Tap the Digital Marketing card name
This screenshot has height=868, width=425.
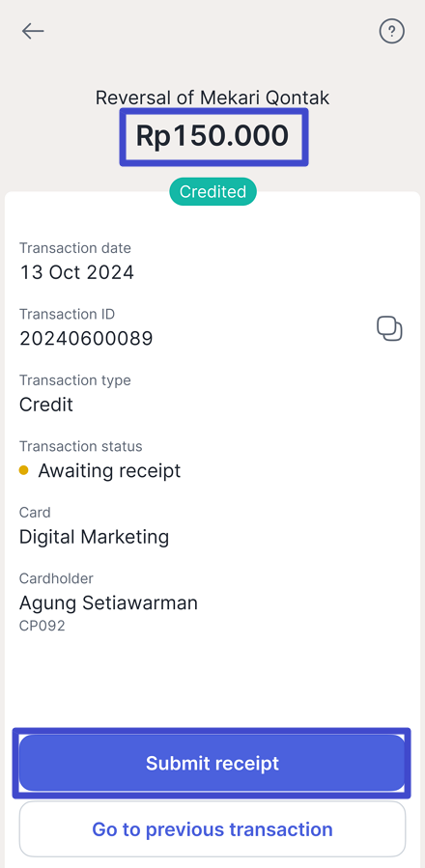(x=95, y=537)
